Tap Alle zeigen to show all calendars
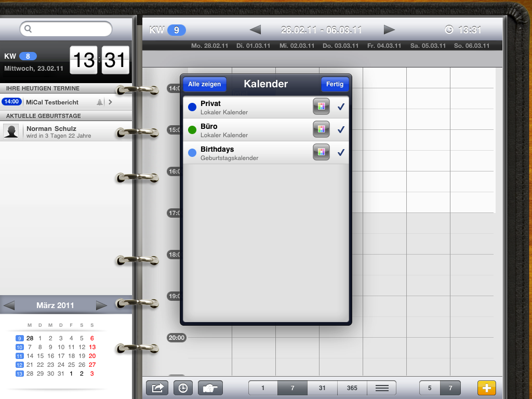The image size is (532, 399). pos(204,84)
